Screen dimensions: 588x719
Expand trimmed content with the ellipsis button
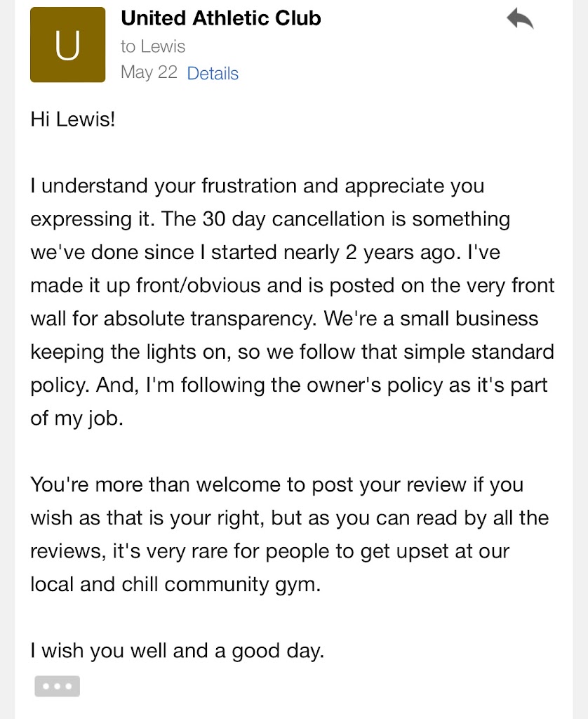pos(57,686)
